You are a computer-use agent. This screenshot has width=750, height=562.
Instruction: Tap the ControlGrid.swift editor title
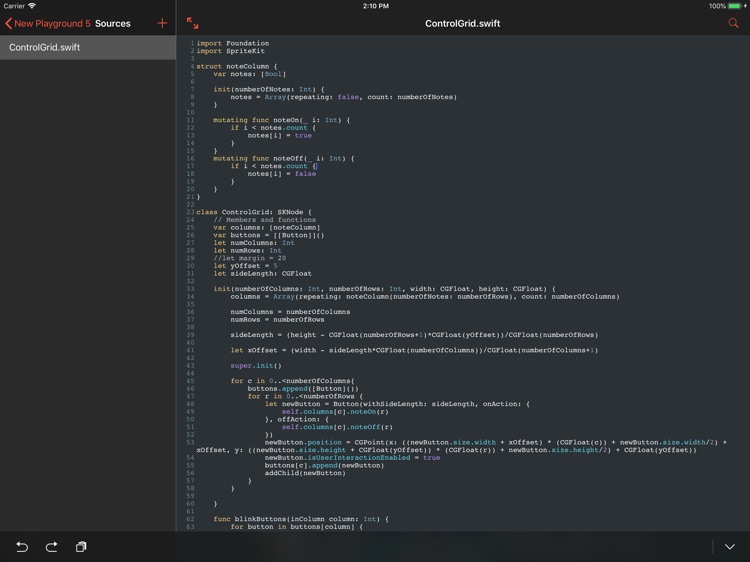[463, 23]
